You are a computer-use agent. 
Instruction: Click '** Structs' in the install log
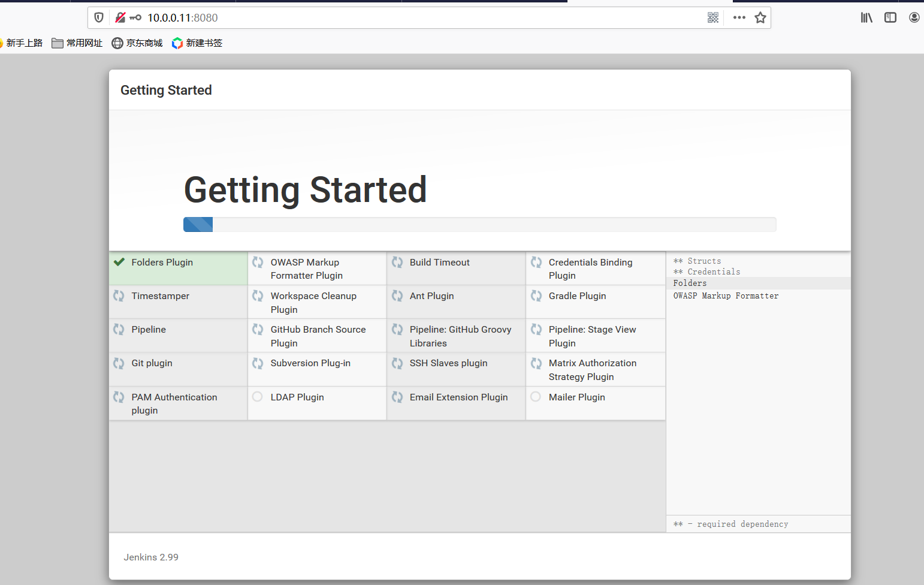coord(697,261)
